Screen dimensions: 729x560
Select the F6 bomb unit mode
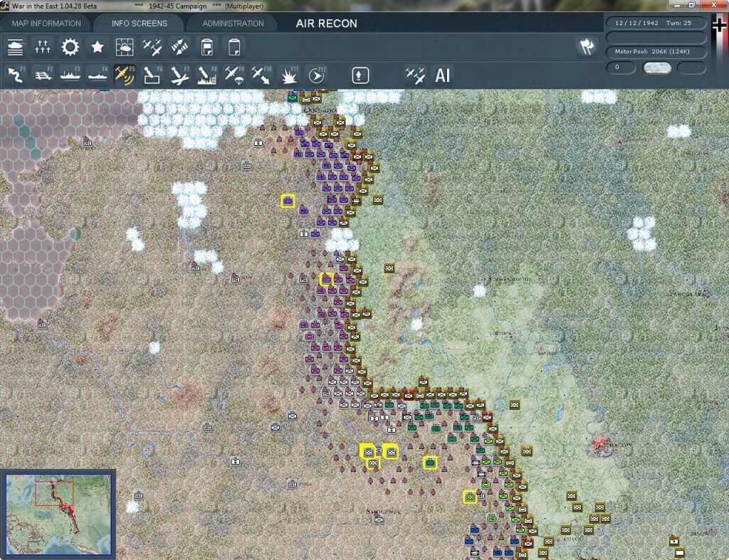click(152, 75)
